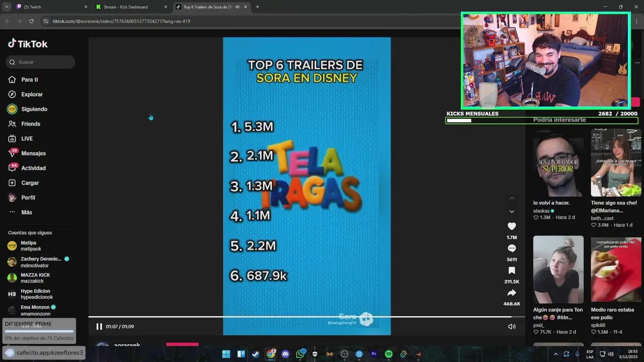Close the Kick Dashboard tab
The image size is (644, 362).
point(166,7)
